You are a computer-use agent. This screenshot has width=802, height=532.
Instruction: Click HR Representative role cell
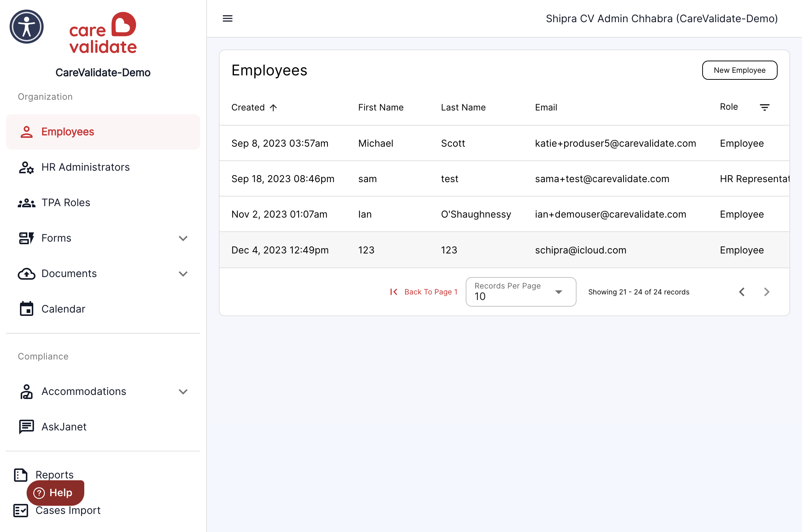(x=755, y=179)
